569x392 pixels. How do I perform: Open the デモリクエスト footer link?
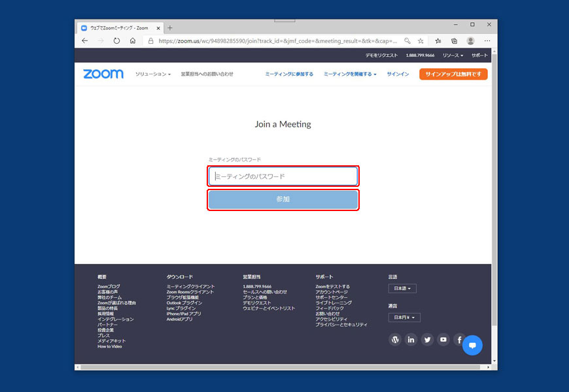(x=257, y=302)
